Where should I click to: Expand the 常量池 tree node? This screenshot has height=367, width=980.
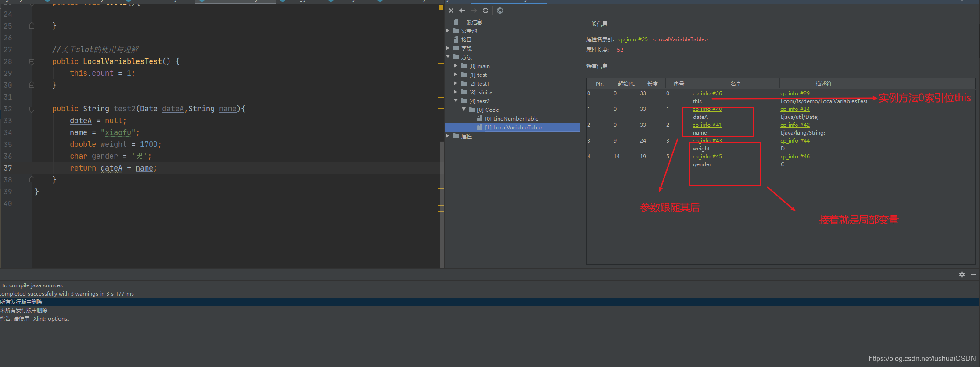[448, 31]
